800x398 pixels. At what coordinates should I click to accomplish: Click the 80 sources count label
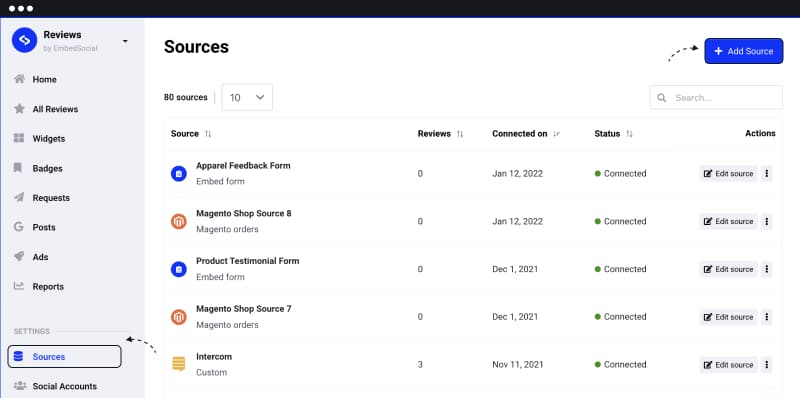point(186,97)
